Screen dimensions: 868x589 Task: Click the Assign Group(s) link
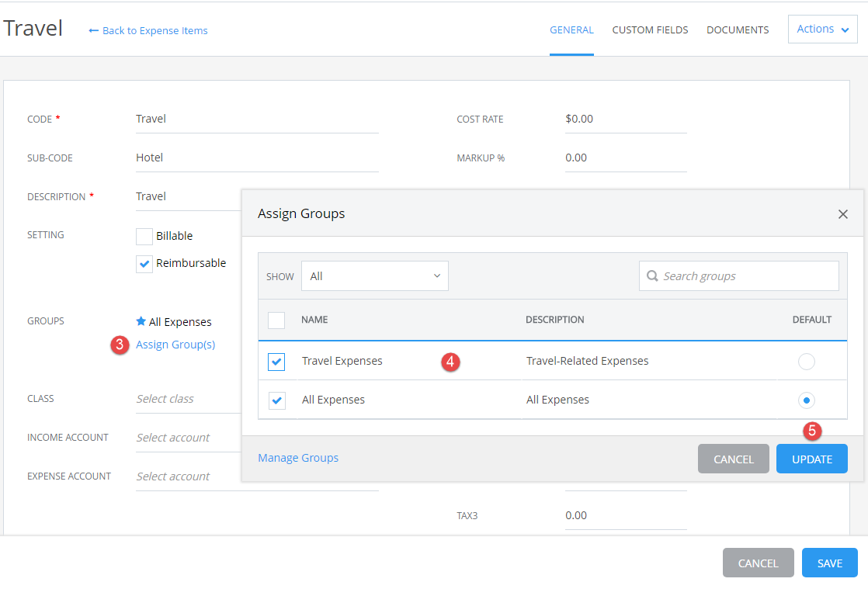point(175,345)
